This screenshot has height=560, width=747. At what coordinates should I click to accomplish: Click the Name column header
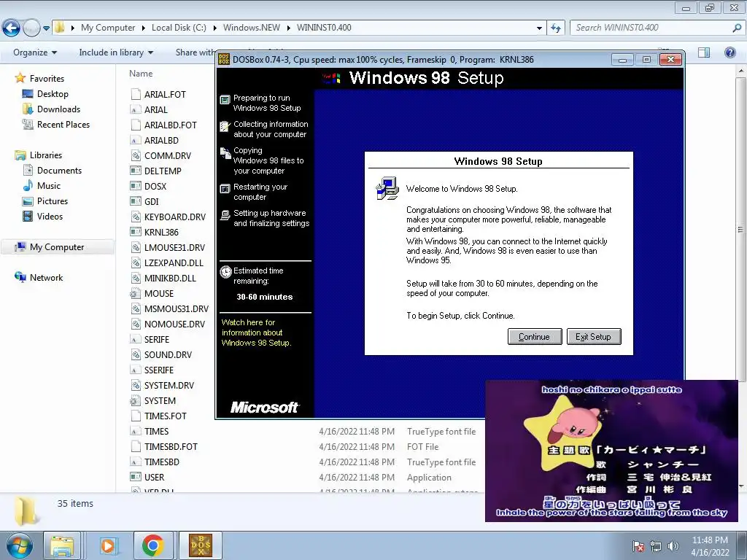pos(141,74)
